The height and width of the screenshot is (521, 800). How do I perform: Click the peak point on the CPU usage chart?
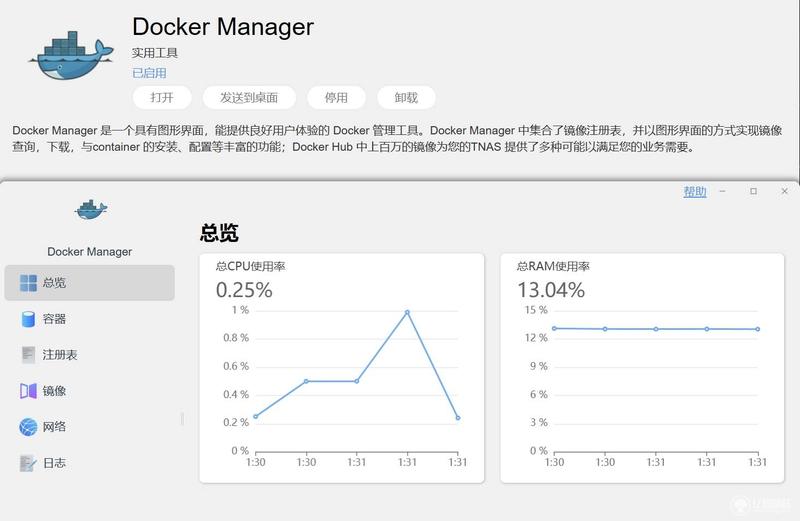[407, 312]
